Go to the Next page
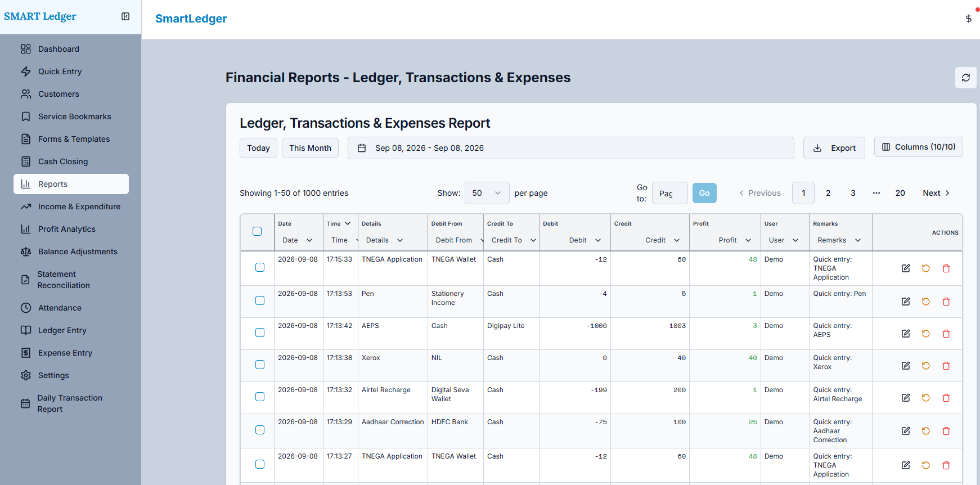The height and width of the screenshot is (485, 980). pyautogui.click(x=936, y=193)
